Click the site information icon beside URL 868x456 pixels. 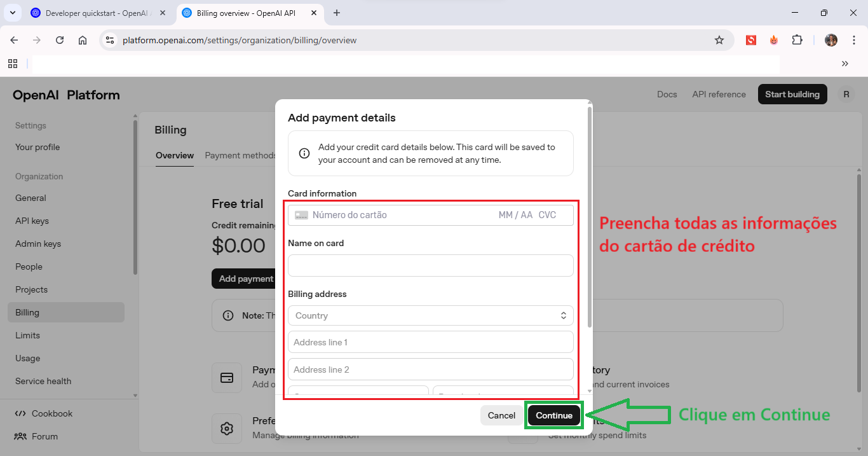110,40
